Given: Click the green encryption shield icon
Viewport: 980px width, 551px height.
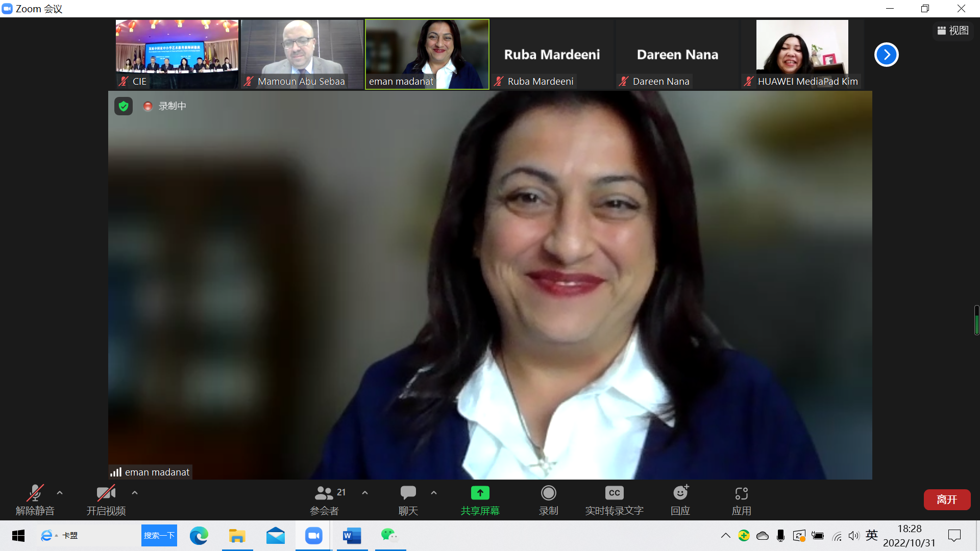Looking at the screenshot, I should pos(124,106).
